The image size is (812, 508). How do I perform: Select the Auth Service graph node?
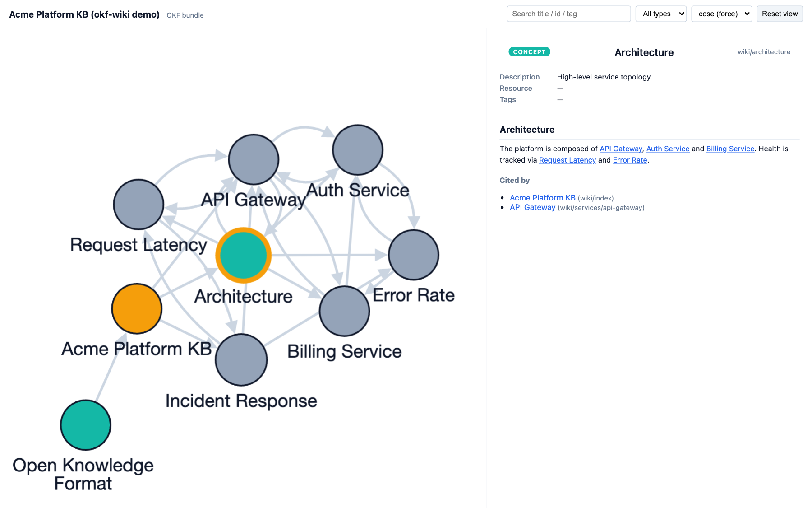click(358, 150)
